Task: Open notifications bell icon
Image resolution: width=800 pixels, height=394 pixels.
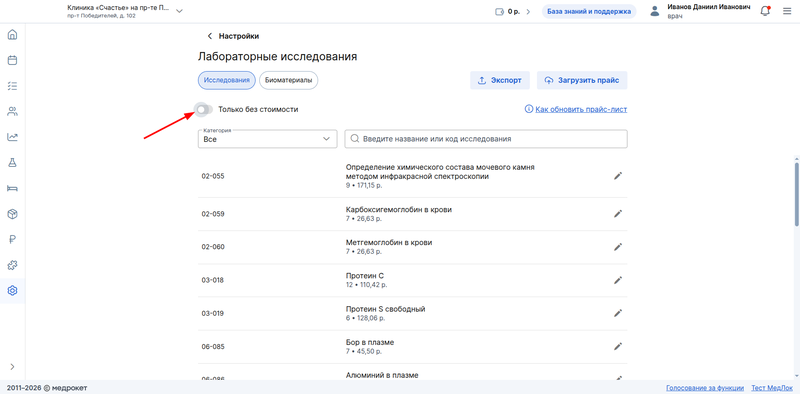Action: click(x=765, y=11)
